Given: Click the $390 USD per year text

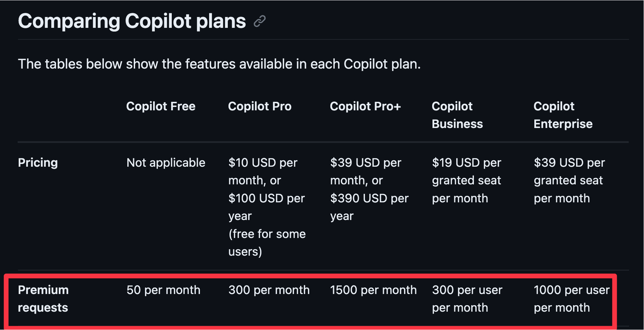Looking at the screenshot, I should click(369, 207).
